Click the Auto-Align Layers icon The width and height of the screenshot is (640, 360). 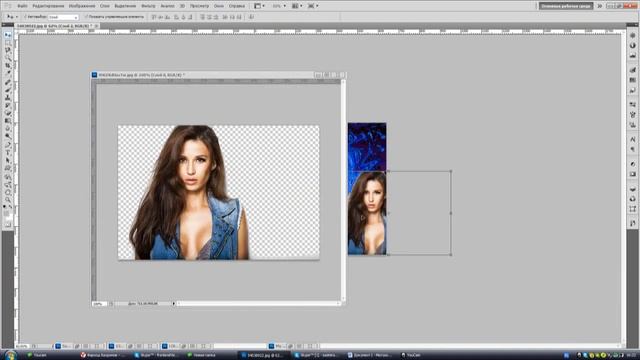click(251, 17)
